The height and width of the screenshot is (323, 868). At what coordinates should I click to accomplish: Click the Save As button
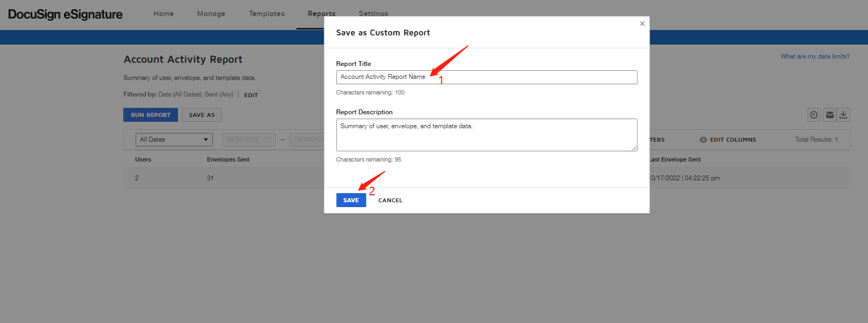pyautogui.click(x=202, y=115)
